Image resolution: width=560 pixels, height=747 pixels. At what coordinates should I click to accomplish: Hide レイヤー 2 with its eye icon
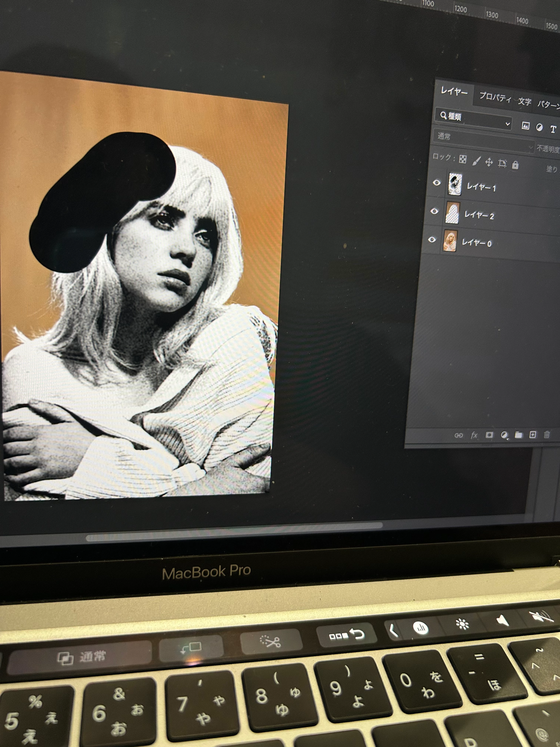click(x=434, y=211)
